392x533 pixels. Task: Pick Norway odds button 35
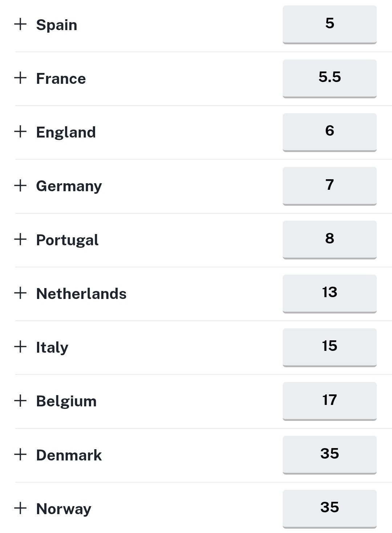pos(330,508)
